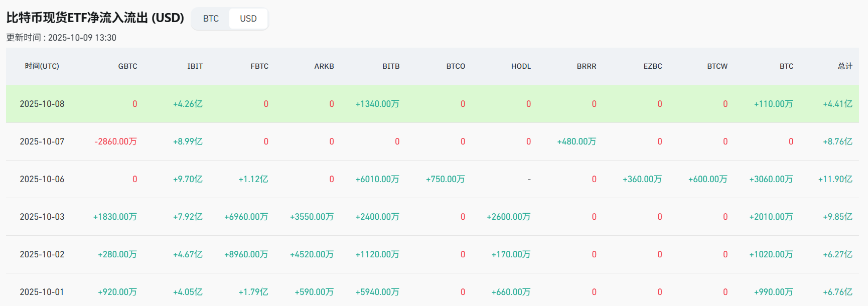The image size is (868, 306).
Task: Click the total +11.90亿 cell
Action: click(x=835, y=179)
